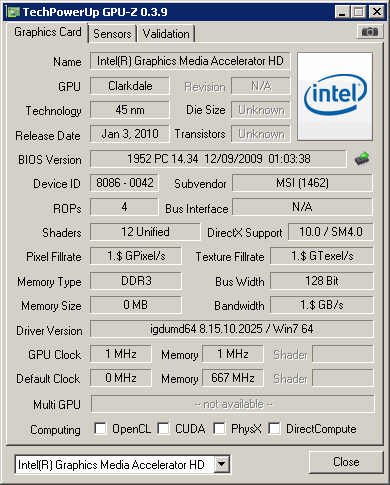Click the Bus Interface field
This screenshot has width=390, height=485.
tap(302, 207)
